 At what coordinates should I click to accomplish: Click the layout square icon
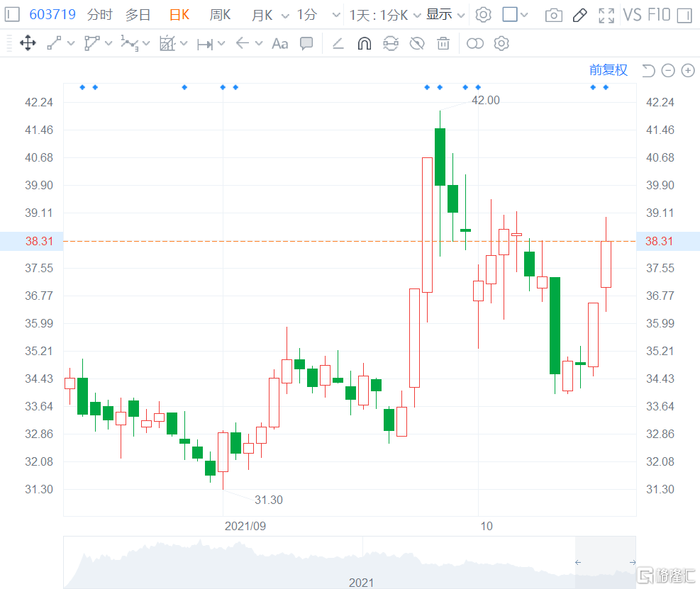click(510, 15)
